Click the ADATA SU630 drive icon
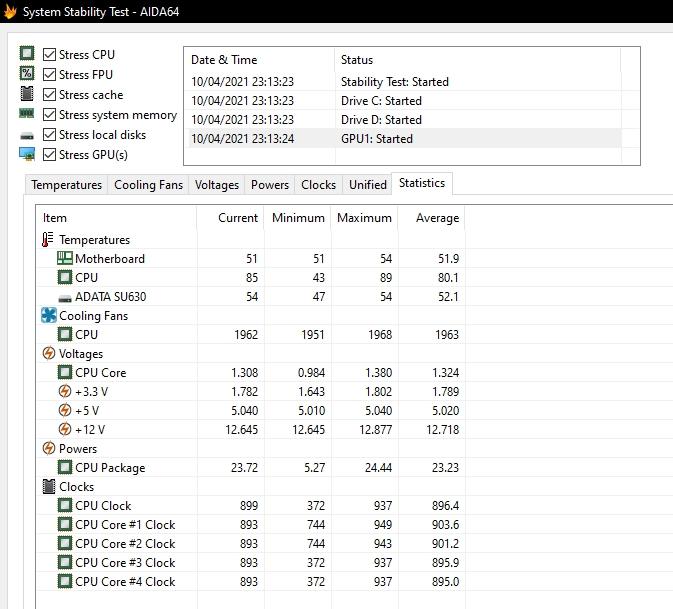Viewport: 673px width, 609px height. [x=65, y=298]
